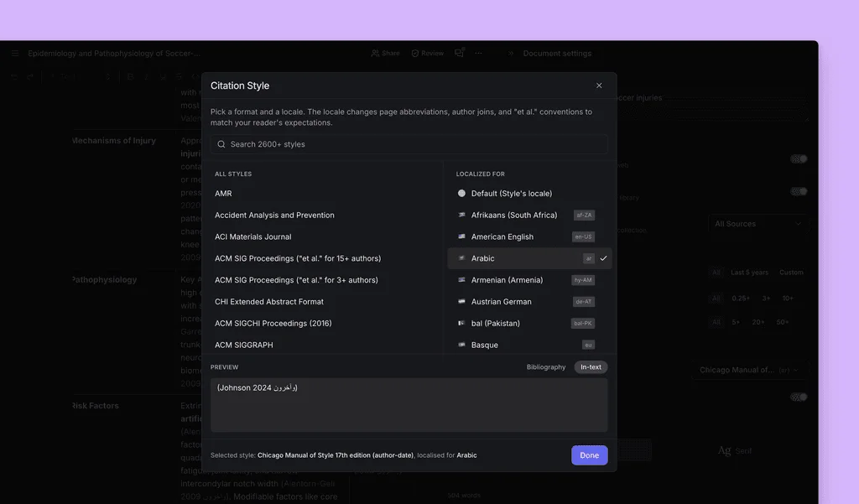
Task: Click the bal-PK locale code badge
Action: 582,323
